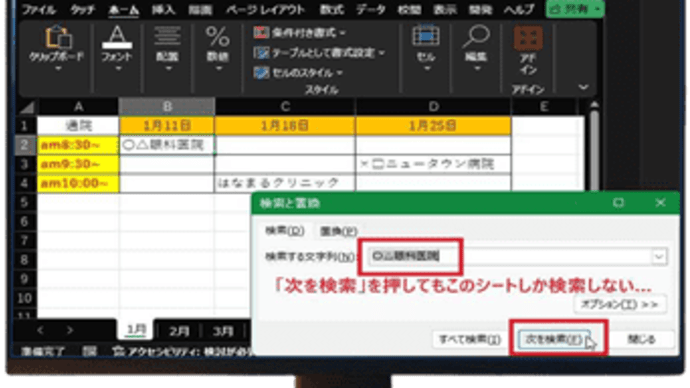Select column D header

point(433,107)
